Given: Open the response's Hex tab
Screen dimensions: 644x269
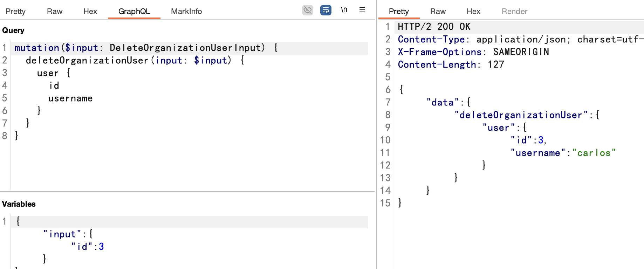Looking at the screenshot, I should (473, 12).
